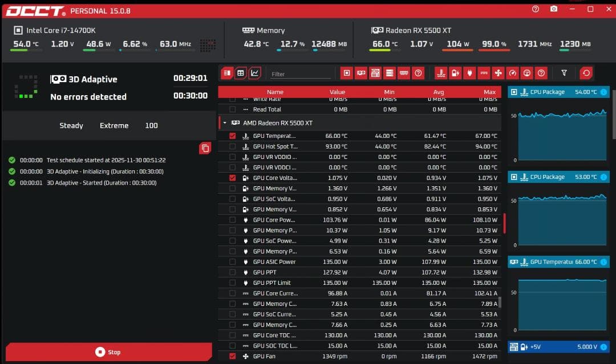Enable the GPU Hot Spot temperature checkbox
The width and height of the screenshot is (616, 364).
click(x=231, y=146)
